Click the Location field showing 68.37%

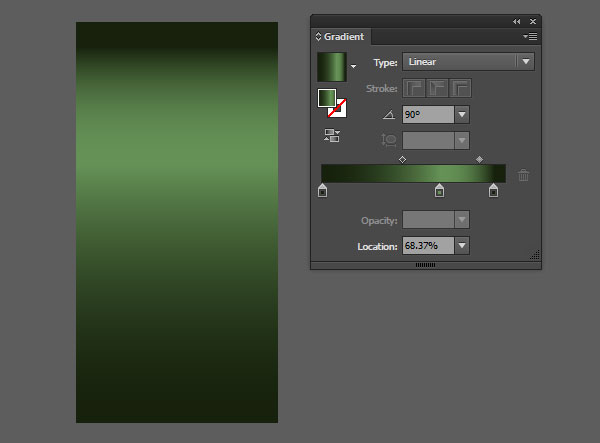[428, 246]
